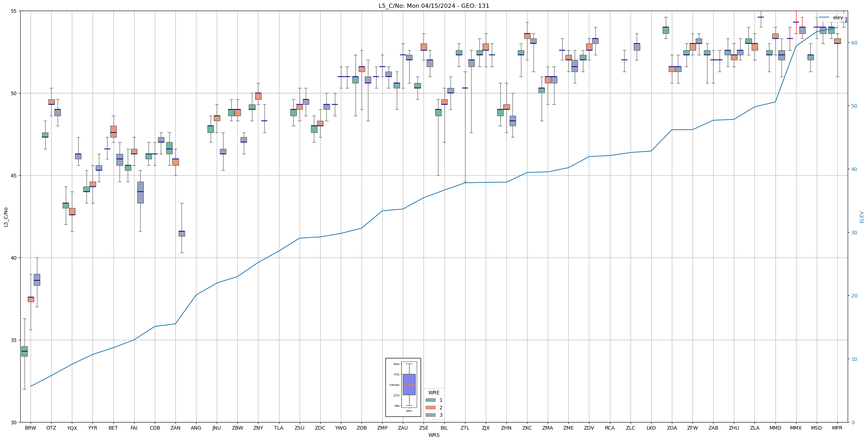
Task: Click the 'ZOA' x-axis label
Action: tap(672, 428)
